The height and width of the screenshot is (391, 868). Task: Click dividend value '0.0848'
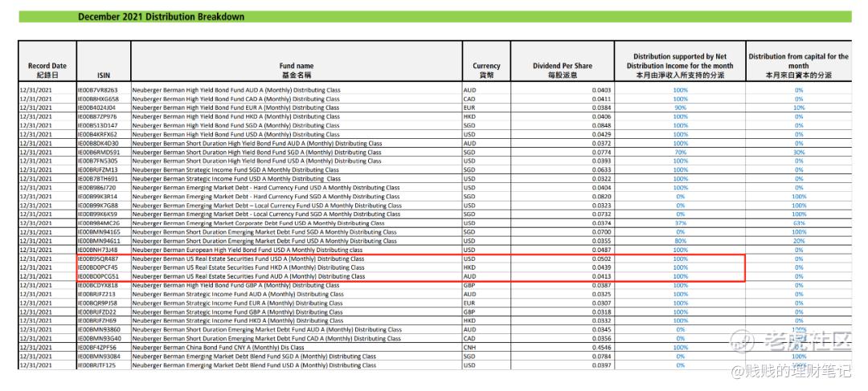coord(601,125)
